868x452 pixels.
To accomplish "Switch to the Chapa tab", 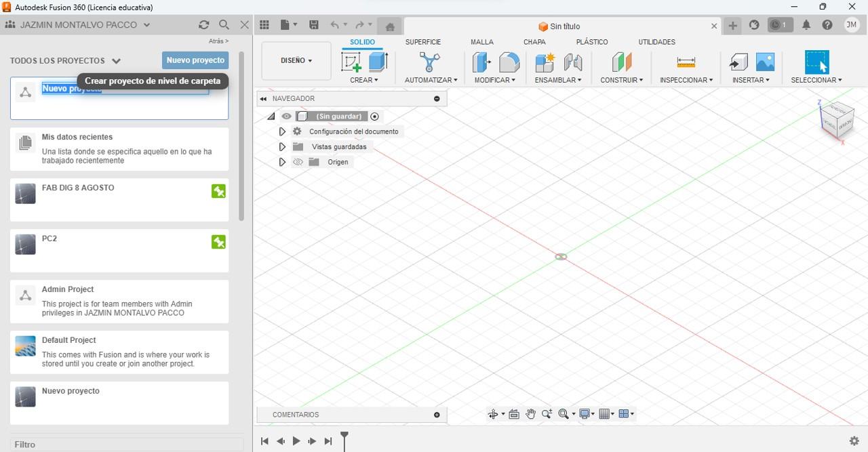I will pyautogui.click(x=534, y=42).
